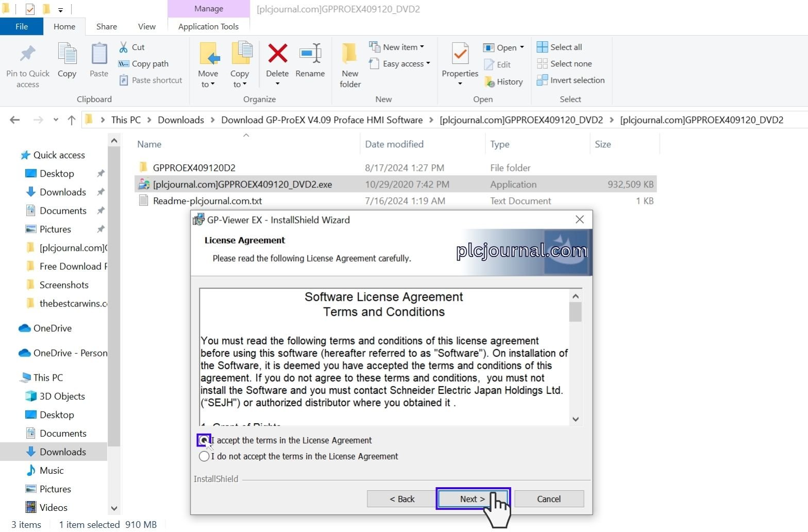Click license text scrollbar thumb
The height and width of the screenshot is (532, 808).
click(x=576, y=312)
